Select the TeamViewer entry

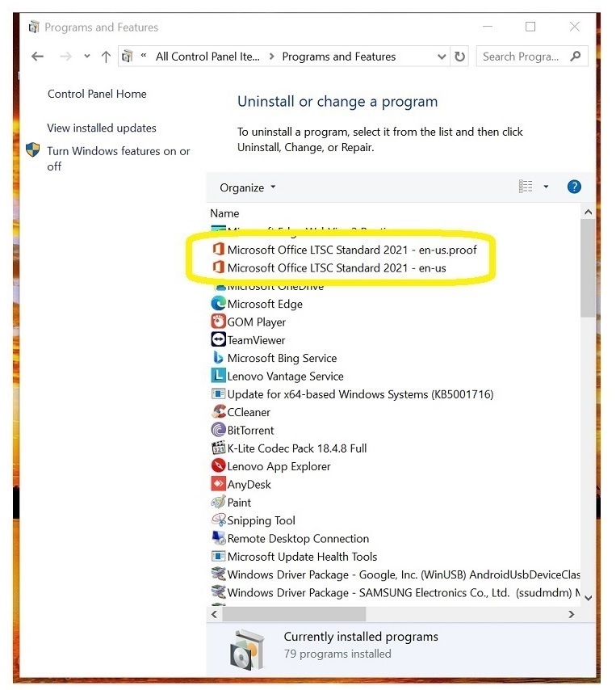coord(257,340)
